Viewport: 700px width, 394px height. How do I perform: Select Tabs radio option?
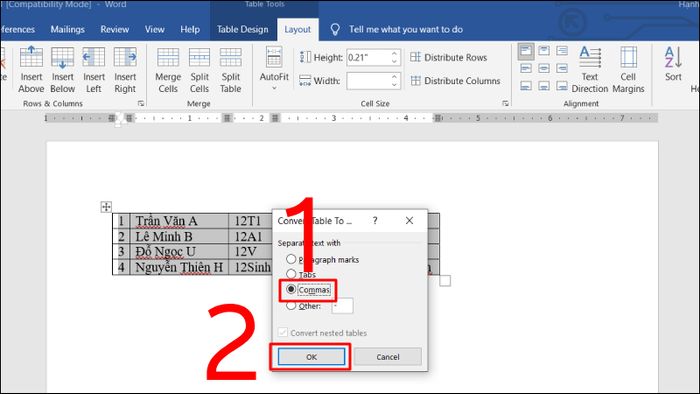(x=291, y=274)
